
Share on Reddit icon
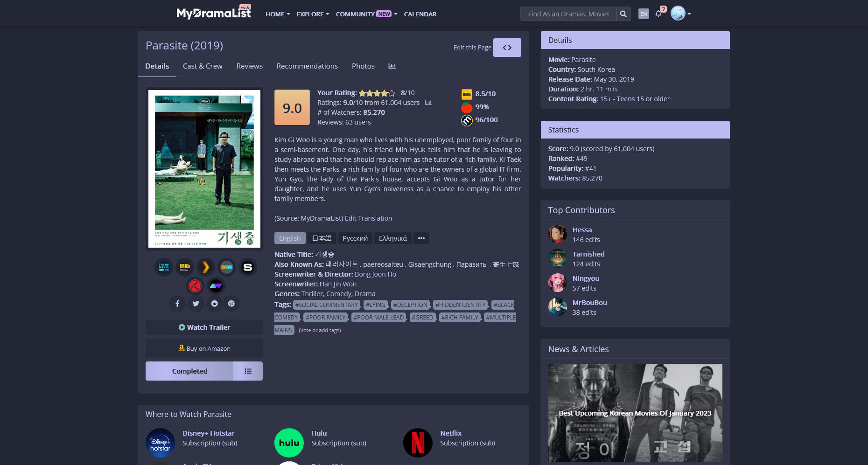coord(215,304)
